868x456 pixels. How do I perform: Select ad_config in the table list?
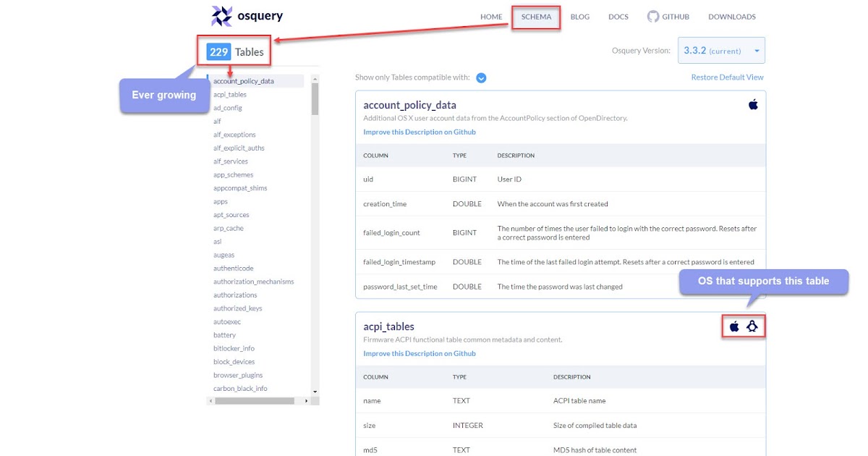click(228, 108)
